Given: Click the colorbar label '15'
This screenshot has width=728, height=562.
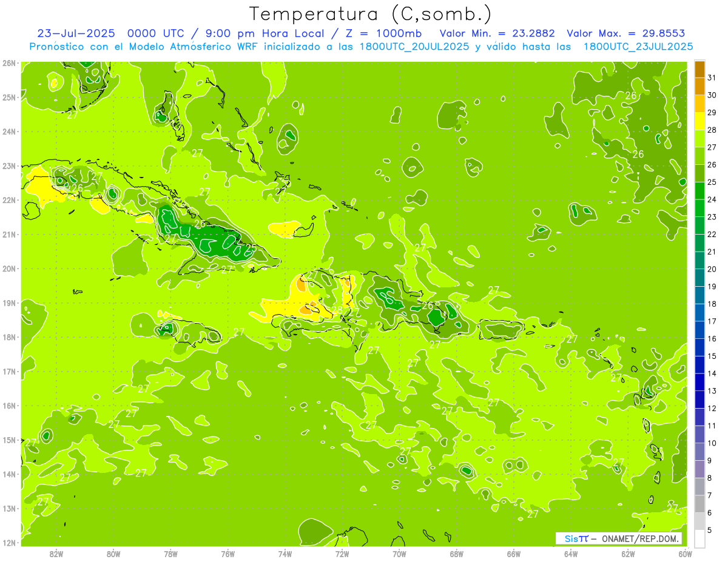Looking at the screenshot, I should [712, 356].
